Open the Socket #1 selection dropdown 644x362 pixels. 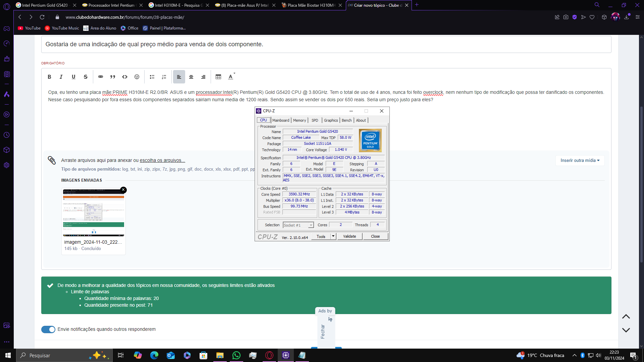pyautogui.click(x=298, y=225)
